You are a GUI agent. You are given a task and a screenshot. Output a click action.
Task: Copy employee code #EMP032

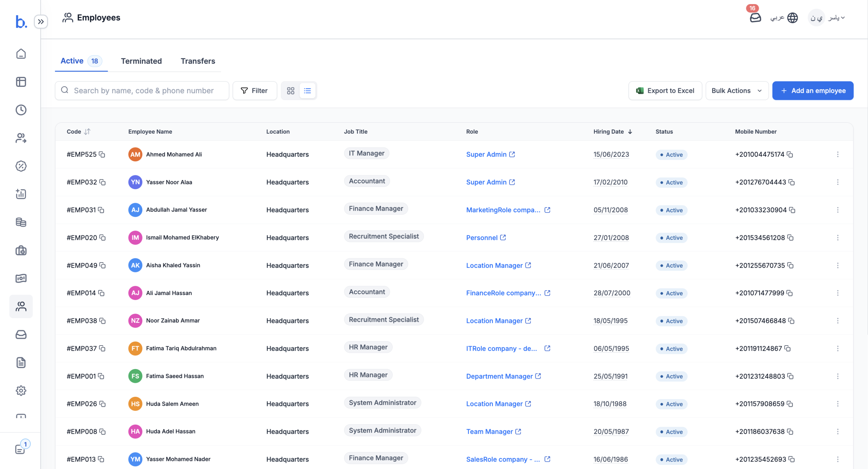[102, 182]
